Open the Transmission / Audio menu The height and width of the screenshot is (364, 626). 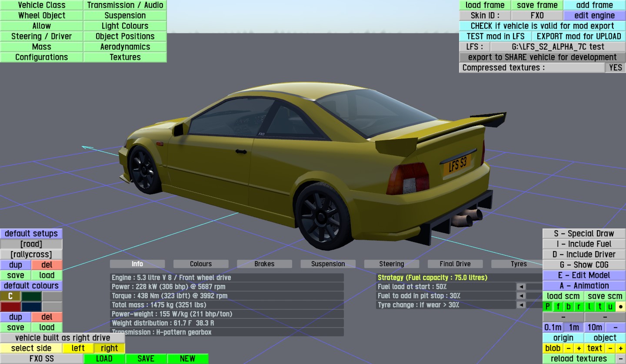pos(125,5)
